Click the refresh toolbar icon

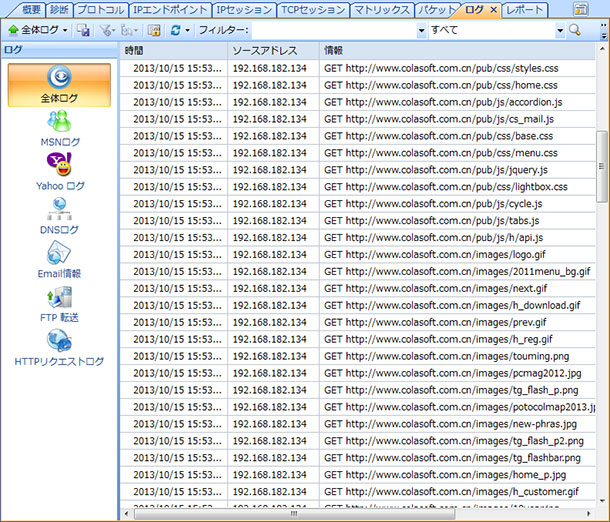click(175, 30)
